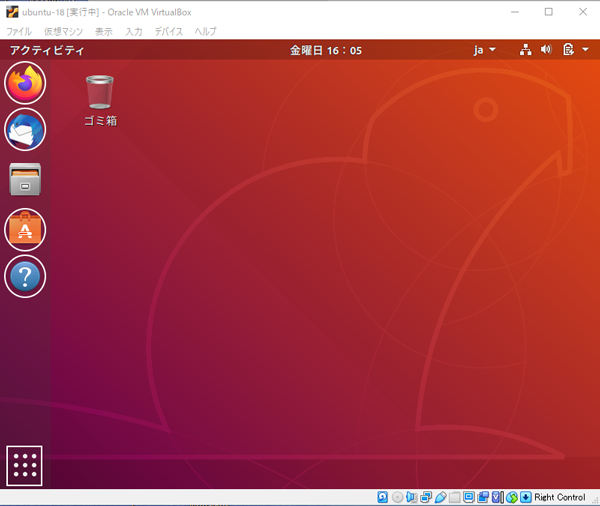Launch Firefox from the Ubuntu dock
This screenshot has width=600, height=506.
[x=25, y=83]
